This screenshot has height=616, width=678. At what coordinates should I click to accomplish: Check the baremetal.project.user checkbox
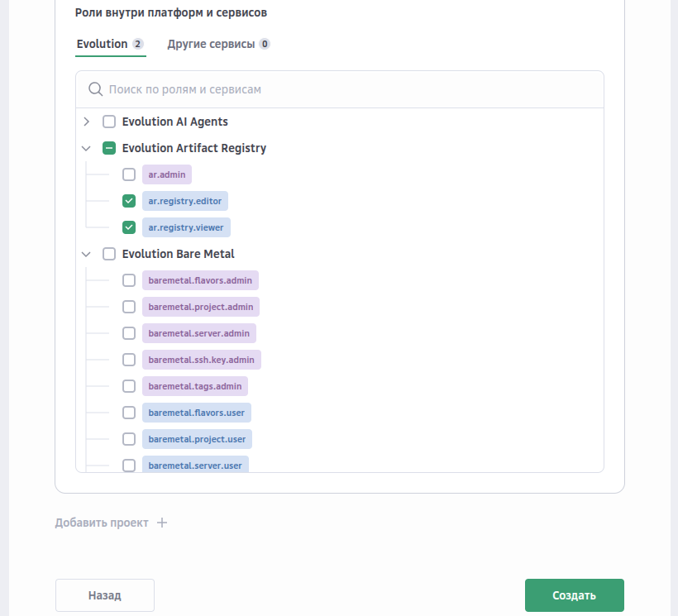pos(129,439)
